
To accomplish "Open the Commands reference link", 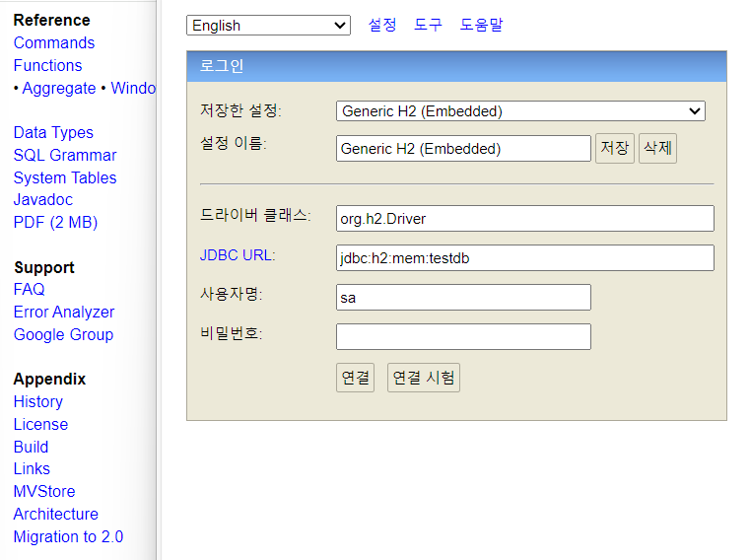I will point(54,43).
